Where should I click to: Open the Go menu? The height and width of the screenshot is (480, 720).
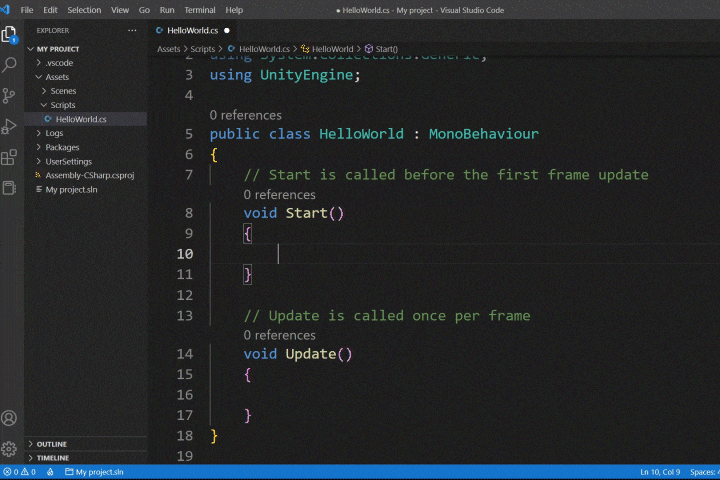(x=144, y=10)
